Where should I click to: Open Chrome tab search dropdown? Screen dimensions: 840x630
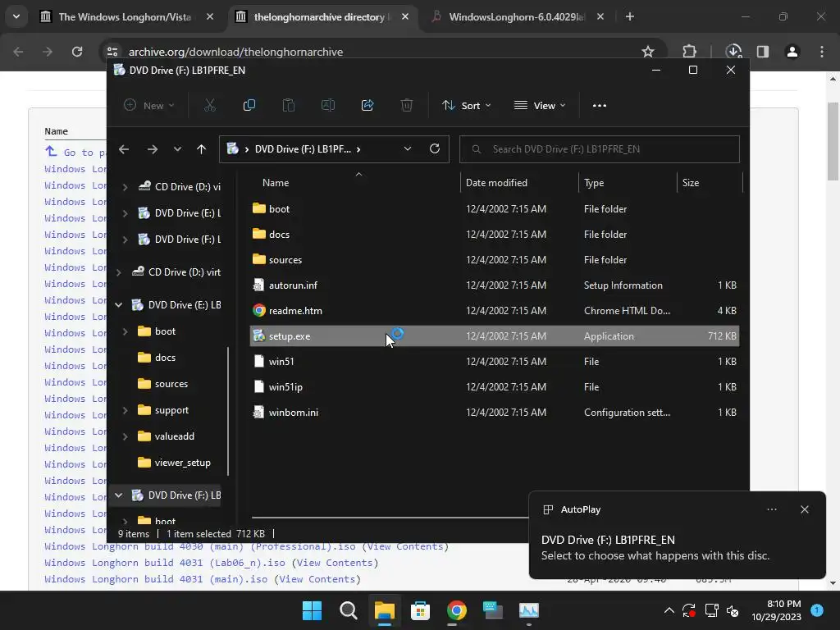pos(16,16)
